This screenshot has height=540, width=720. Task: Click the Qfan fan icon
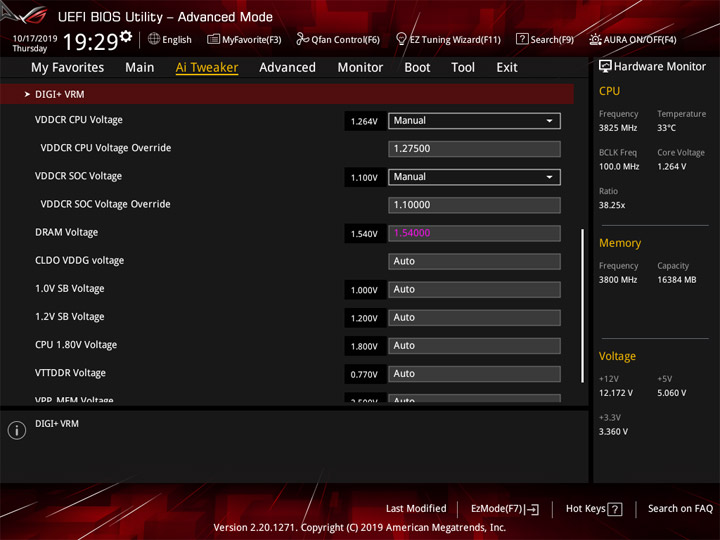[x=302, y=39]
